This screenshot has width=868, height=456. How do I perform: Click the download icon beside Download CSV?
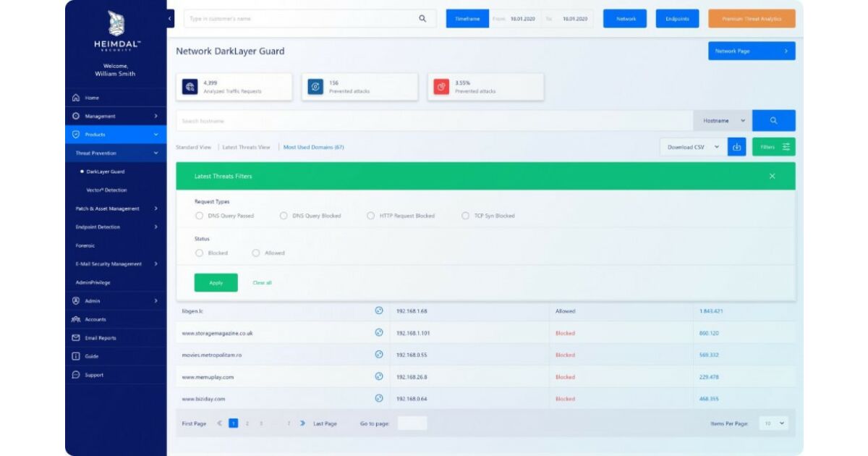click(x=736, y=147)
